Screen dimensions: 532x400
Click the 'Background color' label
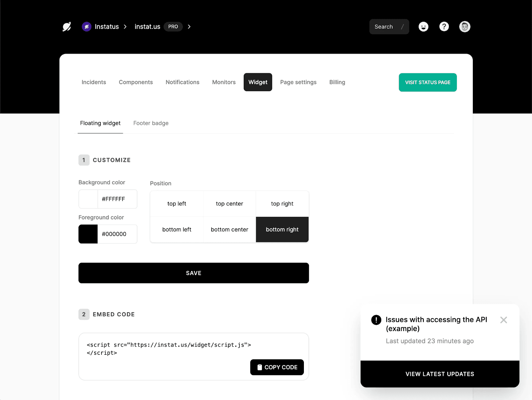coord(102,182)
